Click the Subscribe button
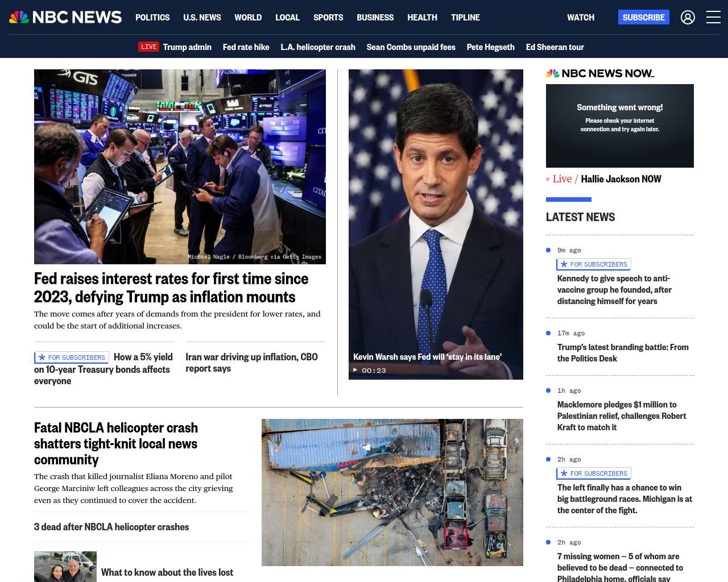 click(644, 18)
